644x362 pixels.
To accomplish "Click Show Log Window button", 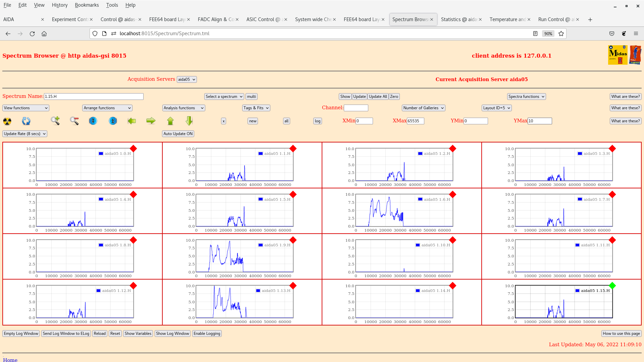I will [x=172, y=334].
